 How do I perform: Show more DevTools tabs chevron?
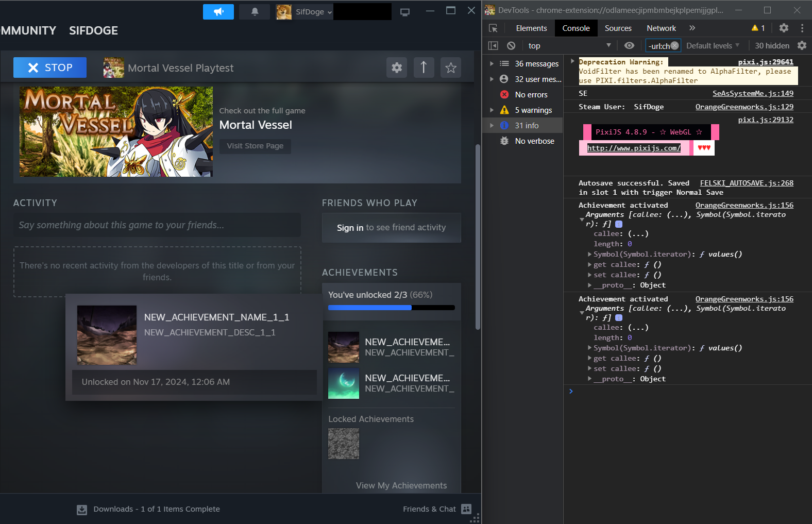tap(692, 28)
